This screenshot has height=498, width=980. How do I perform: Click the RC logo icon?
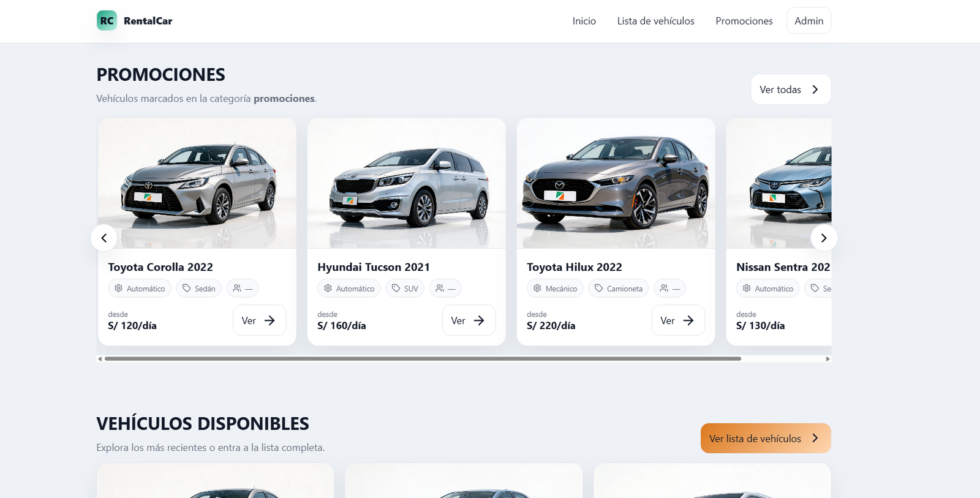point(107,20)
